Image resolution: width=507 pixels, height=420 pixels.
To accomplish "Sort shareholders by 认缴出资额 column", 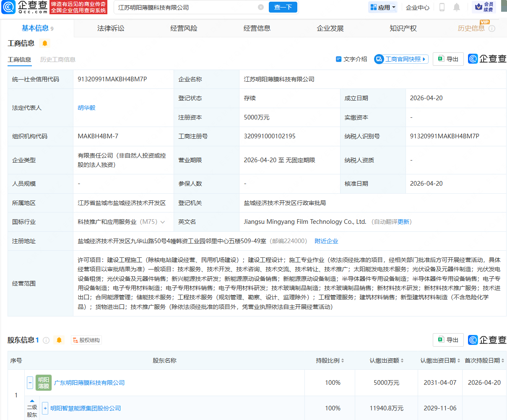I will point(402,360).
